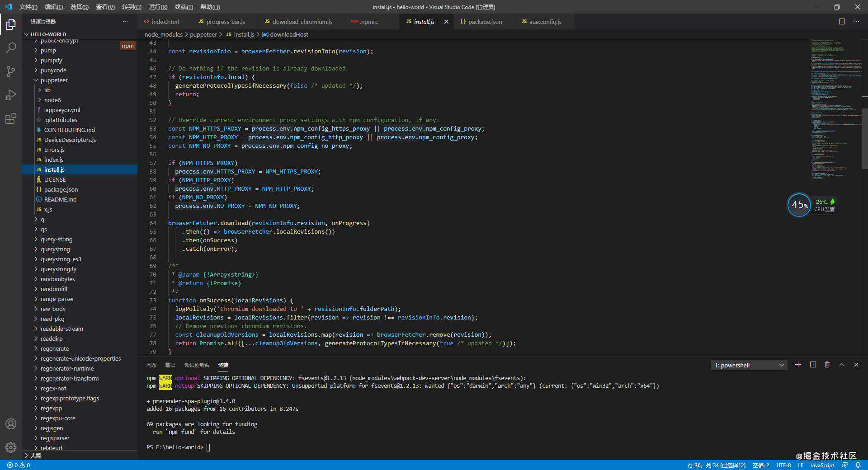The height and width of the screenshot is (470, 868).
Task: Open editor more actions ellipsis
Action: pyautogui.click(x=856, y=22)
